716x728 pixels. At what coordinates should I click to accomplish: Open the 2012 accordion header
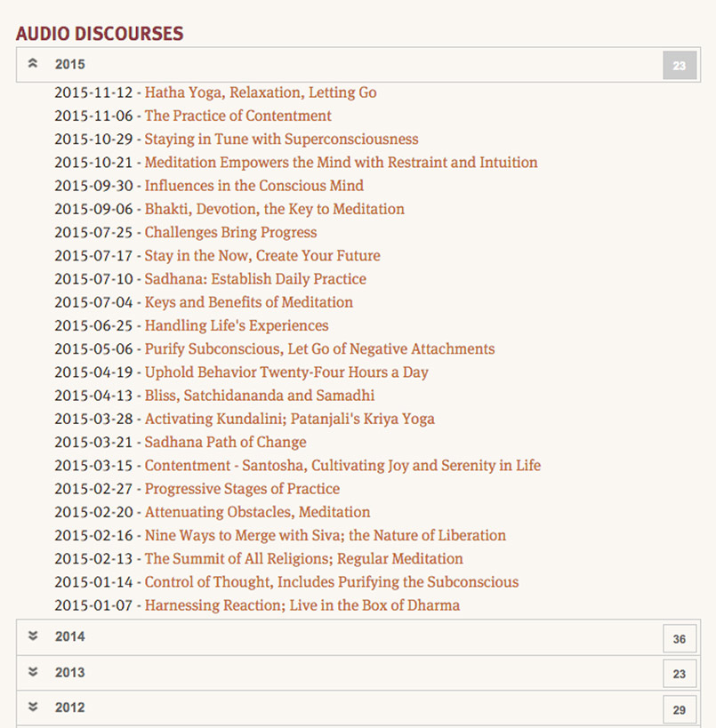point(356,708)
